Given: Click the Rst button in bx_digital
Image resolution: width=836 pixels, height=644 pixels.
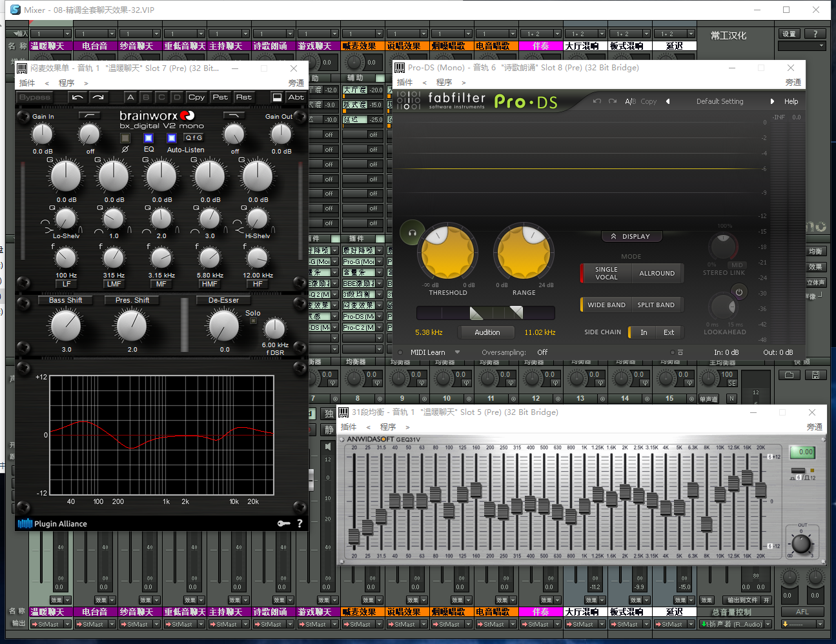Looking at the screenshot, I should [x=243, y=97].
